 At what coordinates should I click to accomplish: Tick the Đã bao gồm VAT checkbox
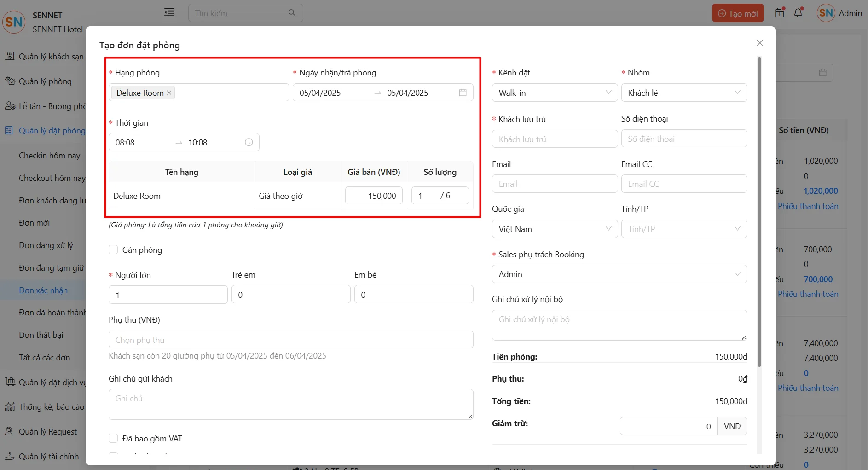click(113, 438)
